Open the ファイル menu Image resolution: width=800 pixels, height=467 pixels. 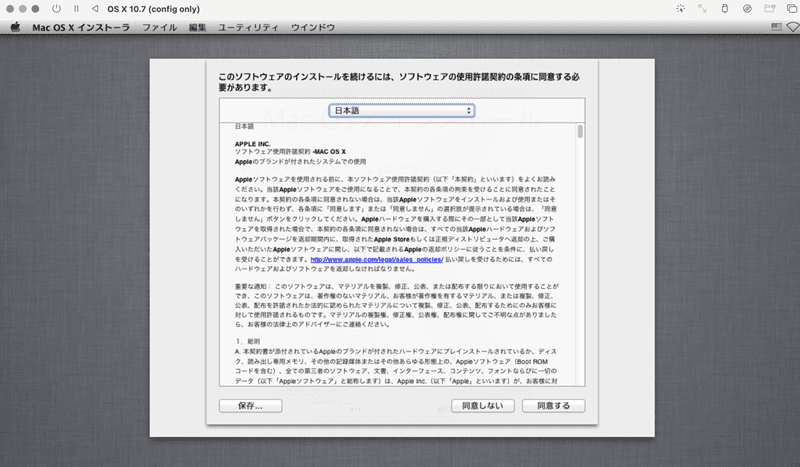[x=159, y=28]
